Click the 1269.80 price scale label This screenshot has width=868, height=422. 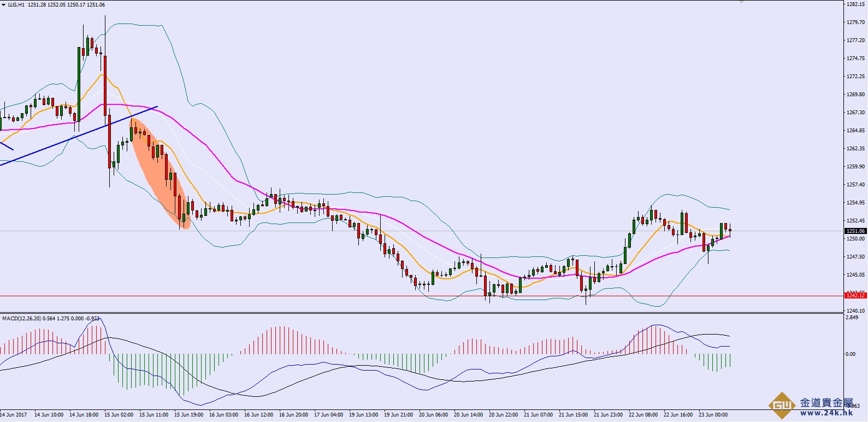pos(855,95)
